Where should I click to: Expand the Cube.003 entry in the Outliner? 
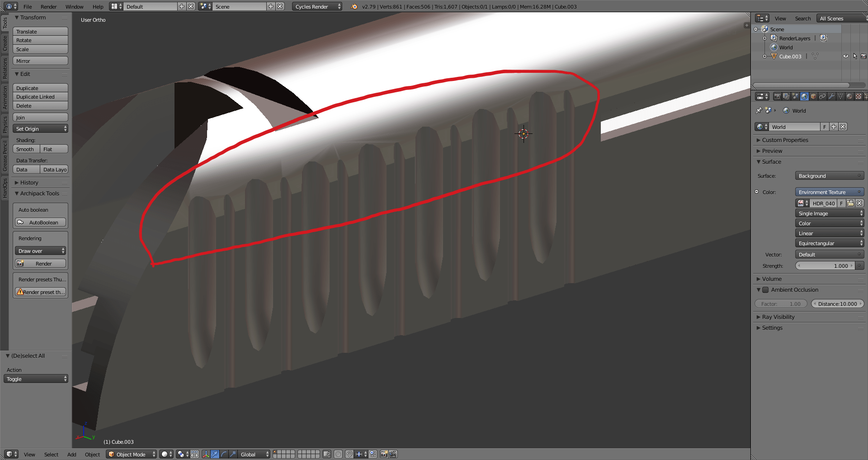765,56
